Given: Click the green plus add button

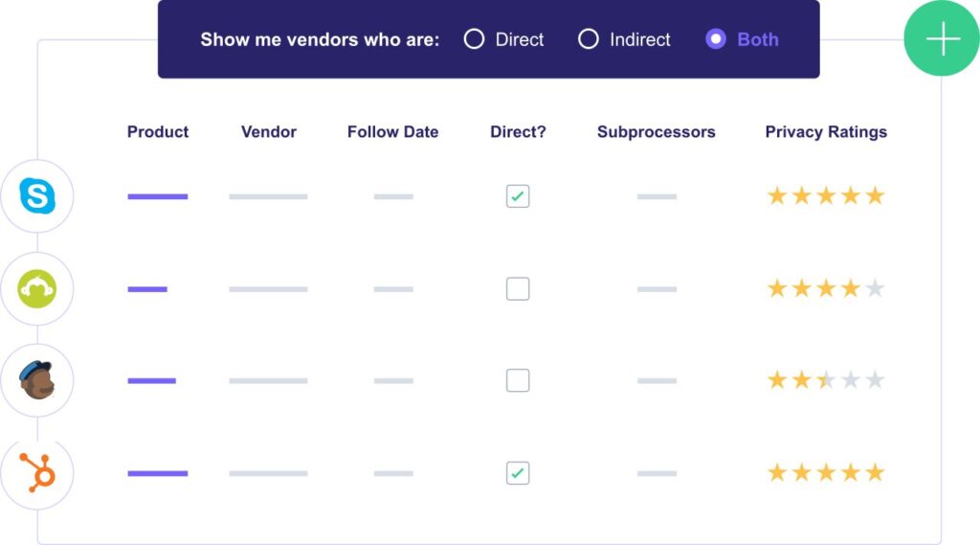Looking at the screenshot, I should click(943, 39).
